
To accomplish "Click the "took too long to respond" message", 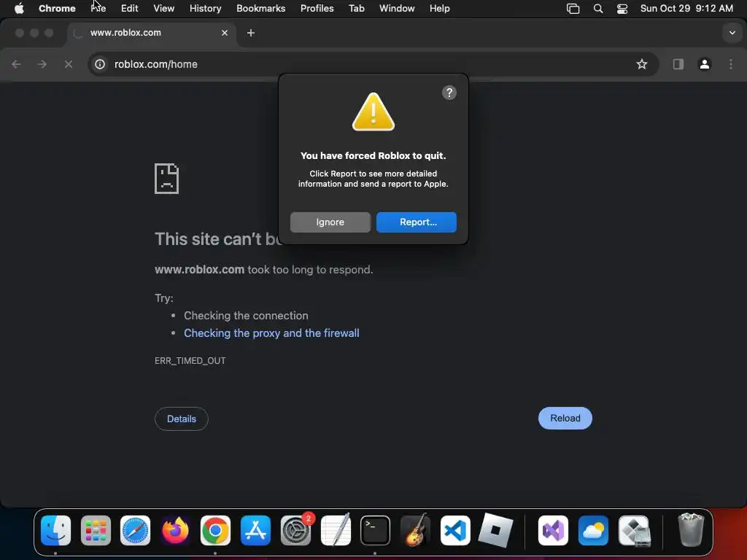I will pos(309,270).
